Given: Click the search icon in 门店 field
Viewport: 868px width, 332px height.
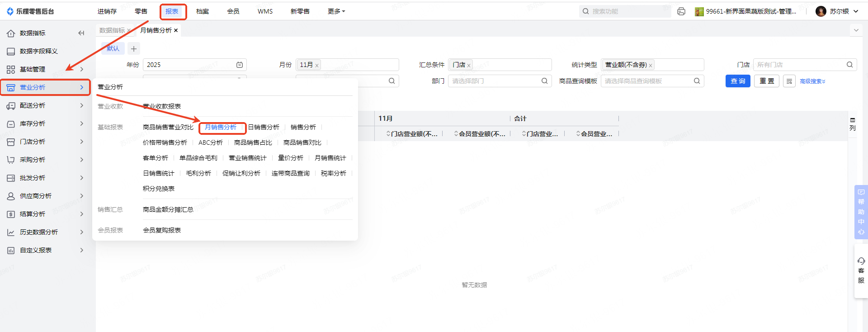Looking at the screenshot, I should [849, 65].
